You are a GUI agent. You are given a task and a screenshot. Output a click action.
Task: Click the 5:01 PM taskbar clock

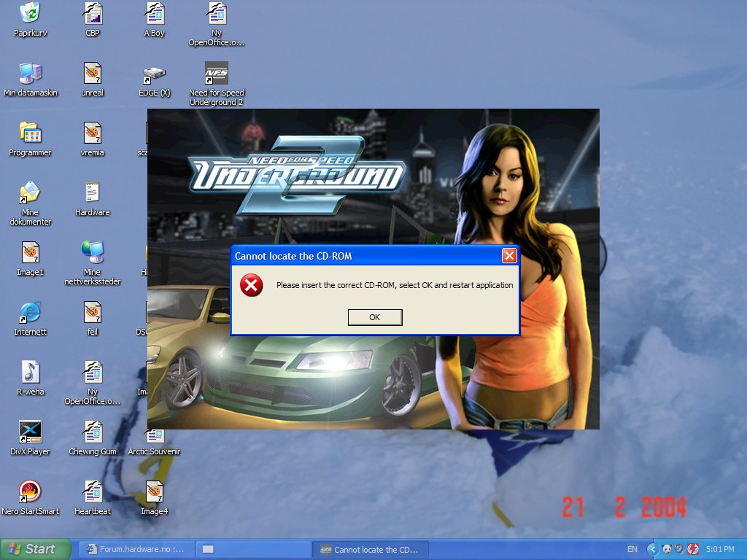point(720,550)
